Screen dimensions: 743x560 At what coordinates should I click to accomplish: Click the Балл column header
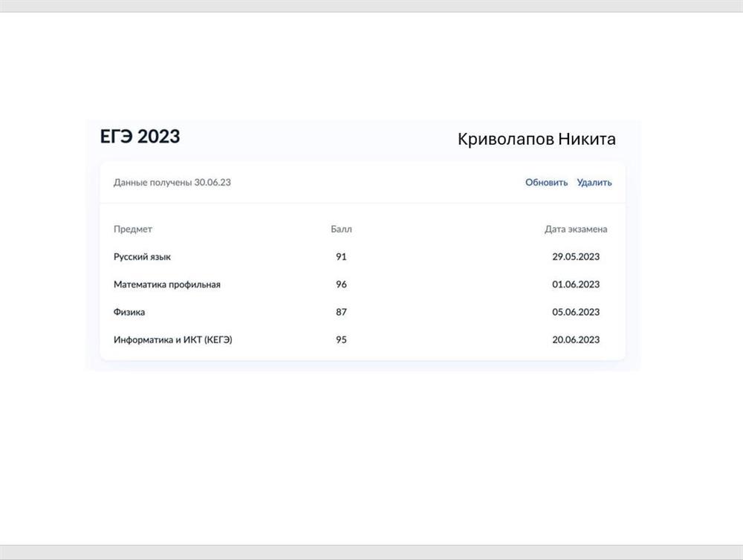point(341,229)
